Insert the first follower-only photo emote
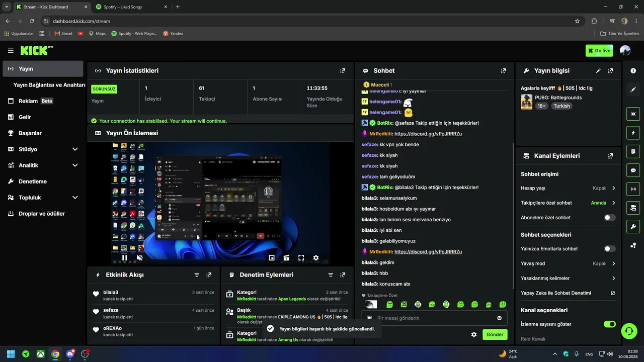The height and width of the screenshot is (362, 644). click(371, 305)
